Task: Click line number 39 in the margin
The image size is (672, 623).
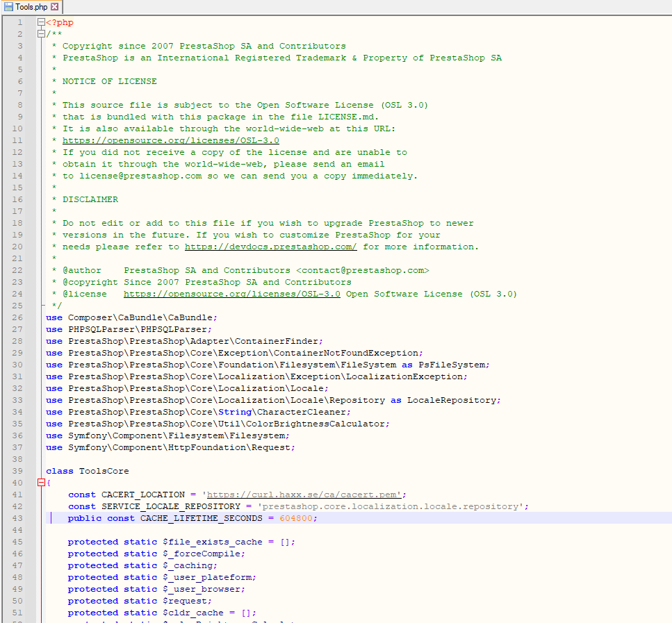Action: click(17, 470)
